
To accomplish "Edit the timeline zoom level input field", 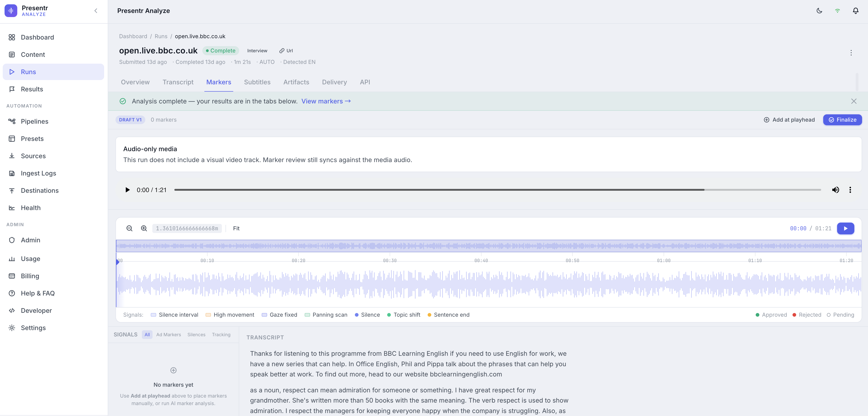I will [x=187, y=228].
